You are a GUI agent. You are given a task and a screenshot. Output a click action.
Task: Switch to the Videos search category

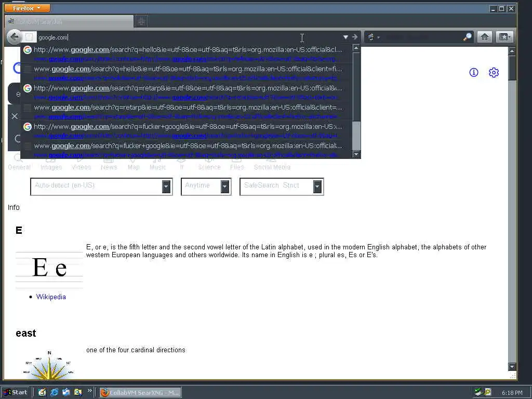tap(81, 164)
